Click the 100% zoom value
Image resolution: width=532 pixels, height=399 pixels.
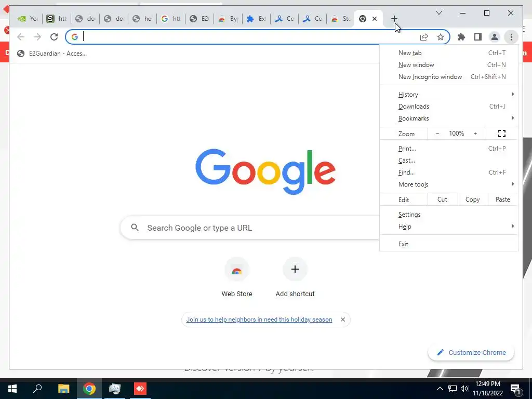[x=456, y=134]
